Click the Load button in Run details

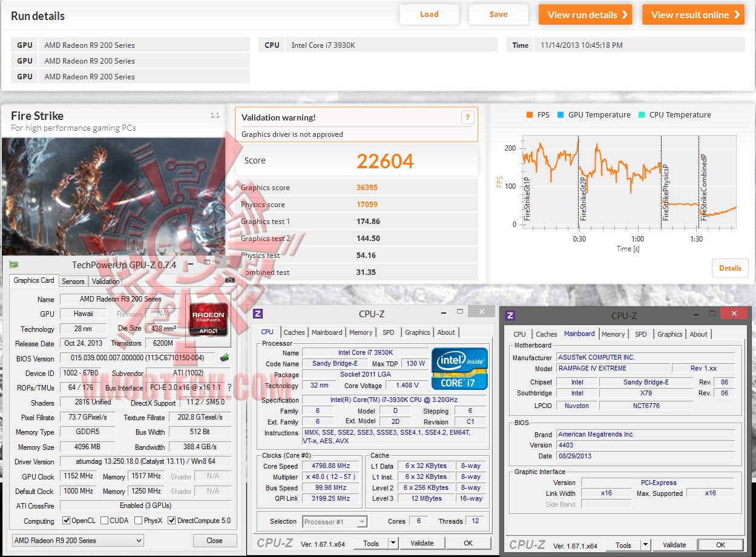(x=429, y=15)
